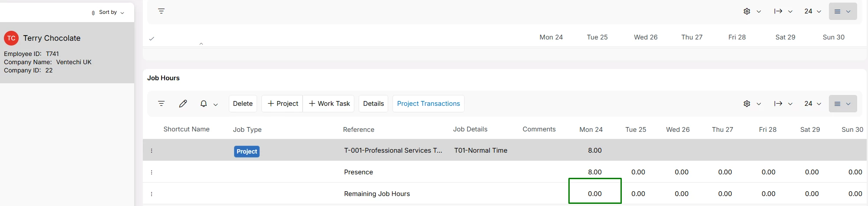This screenshot has width=868, height=206.
Task: Open the row menu for the Project row
Action: (152, 150)
